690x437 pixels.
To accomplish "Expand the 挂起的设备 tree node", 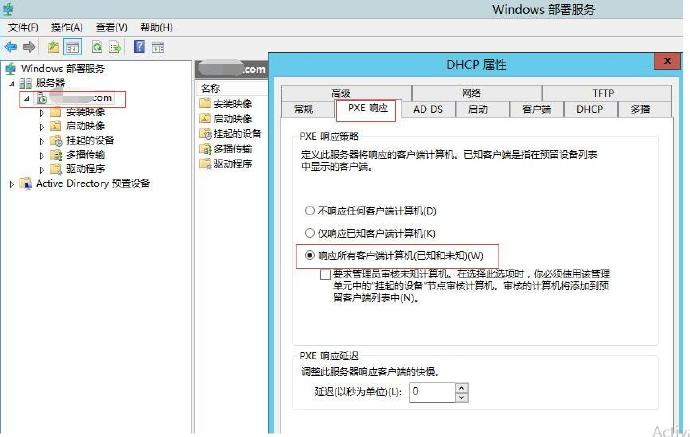I will tap(42, 141).
